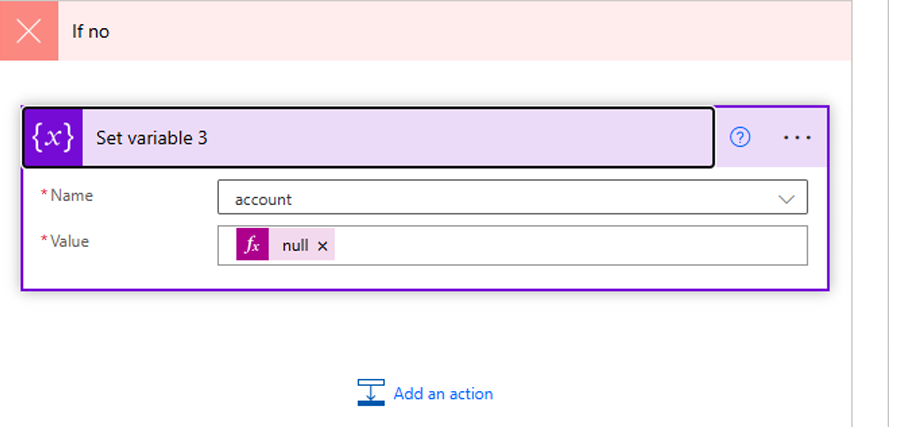Click the red asterisk beside Name
Screen dimensions: 900x439
pyautogui.click(x=44, y=195)
